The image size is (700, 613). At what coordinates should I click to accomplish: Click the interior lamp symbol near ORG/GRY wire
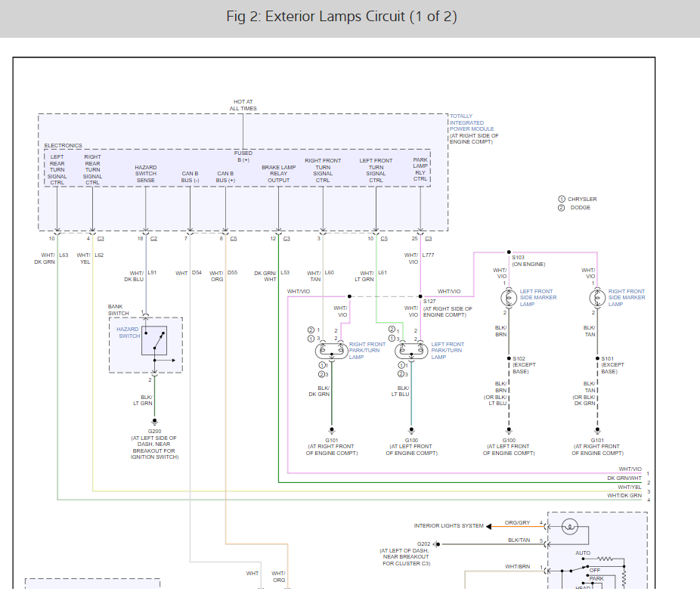click(571, 525)
